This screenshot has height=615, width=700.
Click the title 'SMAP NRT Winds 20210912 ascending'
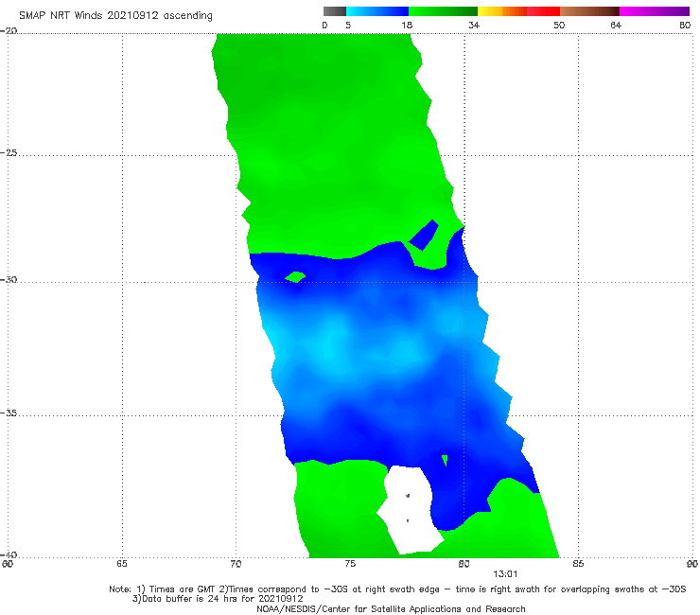click(x=115, y=16)
